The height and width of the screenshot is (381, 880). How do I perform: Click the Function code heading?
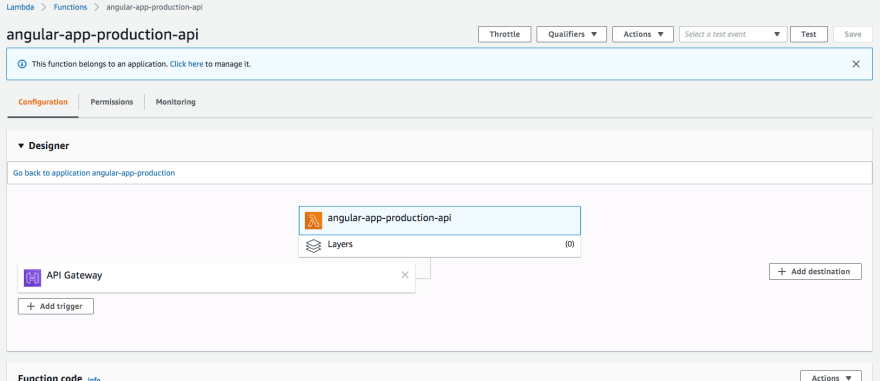pyautogui.click(x=50, y=378)
